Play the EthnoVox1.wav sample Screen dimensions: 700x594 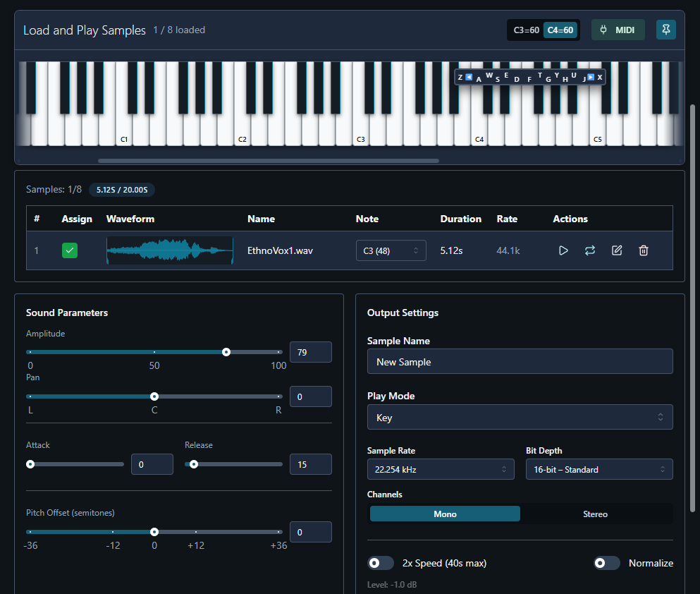point(563,250)
